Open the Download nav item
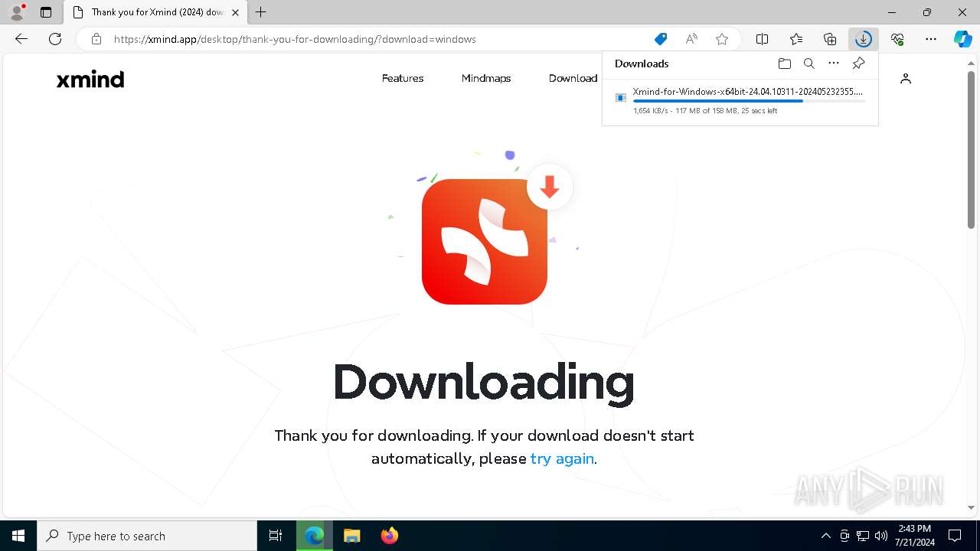Image resolution: width=980 pixels, height=551 pixels. click(573, 78)
